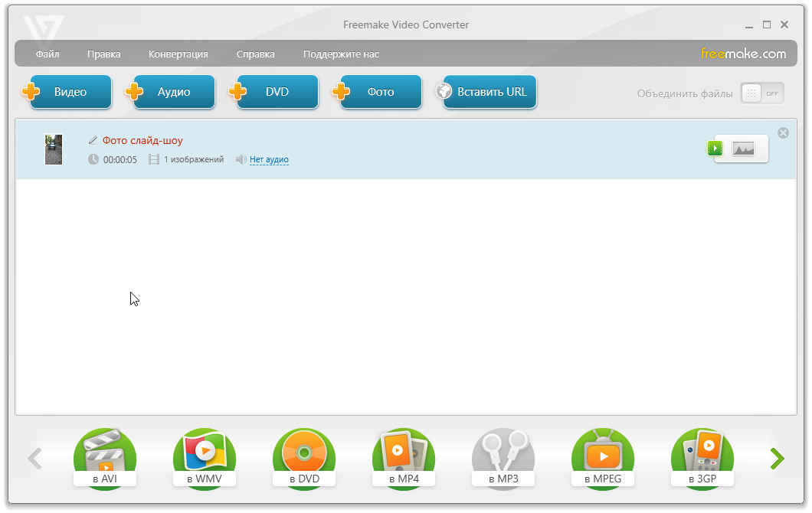Remove the slideshow item with X button
The height and width of the screenshot is (513, 812).
click(783, 133)
